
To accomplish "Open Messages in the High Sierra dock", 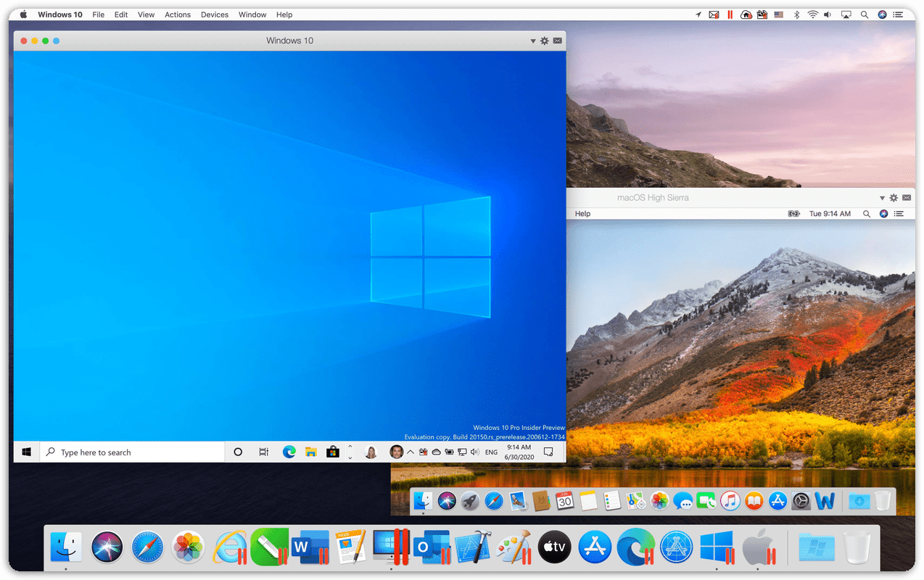I will tap(682, 500).
